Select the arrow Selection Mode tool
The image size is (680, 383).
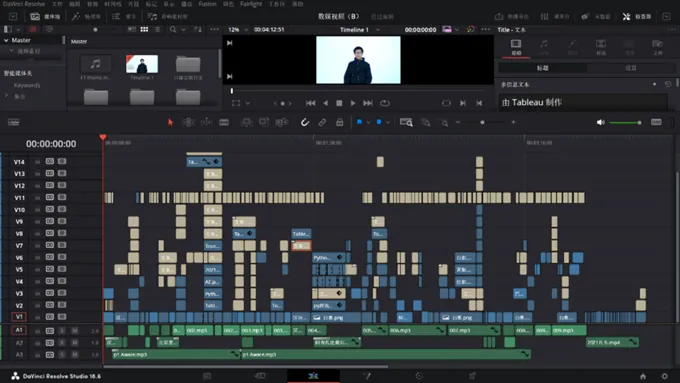tap(170, 122)
